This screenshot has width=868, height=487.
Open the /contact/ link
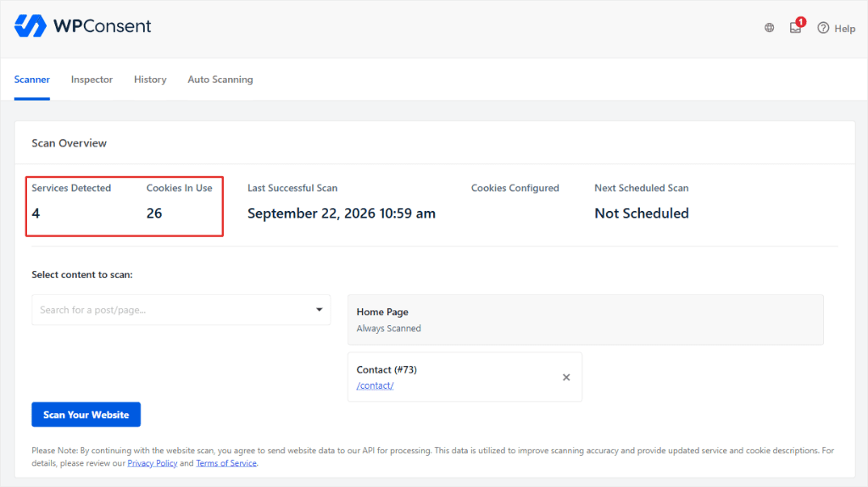(x=375, y=385)
